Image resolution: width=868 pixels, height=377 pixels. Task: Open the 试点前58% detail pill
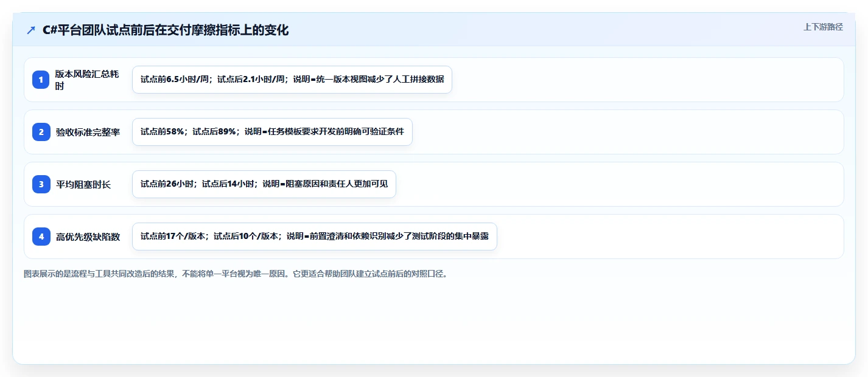(x=272, y=132)
